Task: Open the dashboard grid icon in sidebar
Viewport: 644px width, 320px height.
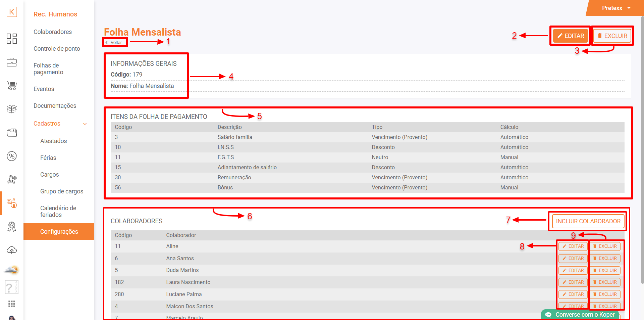Action: [x=12, y=39]
